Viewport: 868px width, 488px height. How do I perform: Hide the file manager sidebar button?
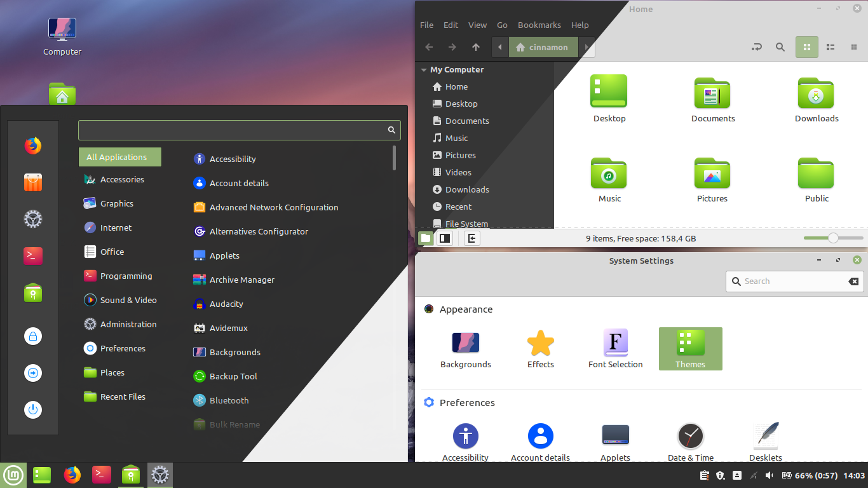(x=471, y=238)
